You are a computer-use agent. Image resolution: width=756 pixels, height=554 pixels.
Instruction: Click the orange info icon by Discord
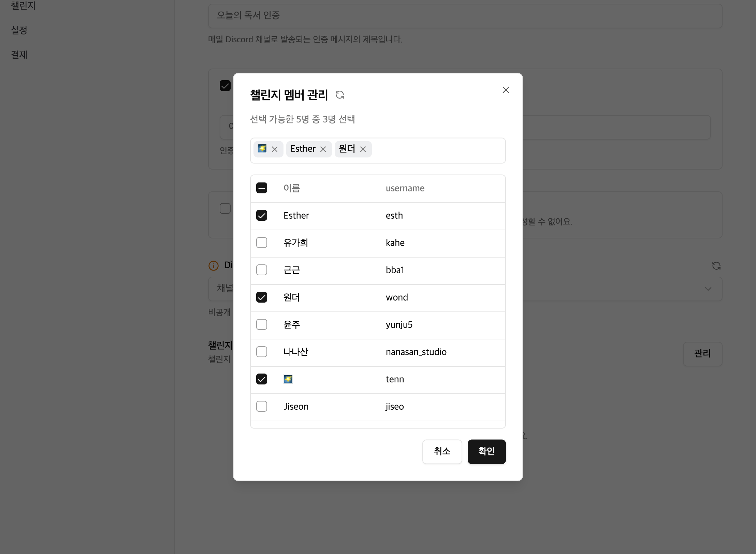click(x=214, y=266)
